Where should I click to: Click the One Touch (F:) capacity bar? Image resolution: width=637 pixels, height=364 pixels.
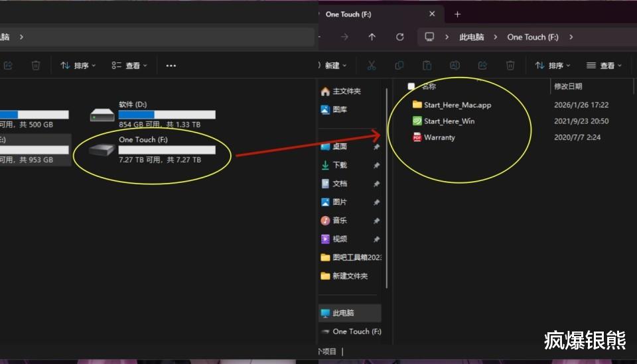point(167,150)
